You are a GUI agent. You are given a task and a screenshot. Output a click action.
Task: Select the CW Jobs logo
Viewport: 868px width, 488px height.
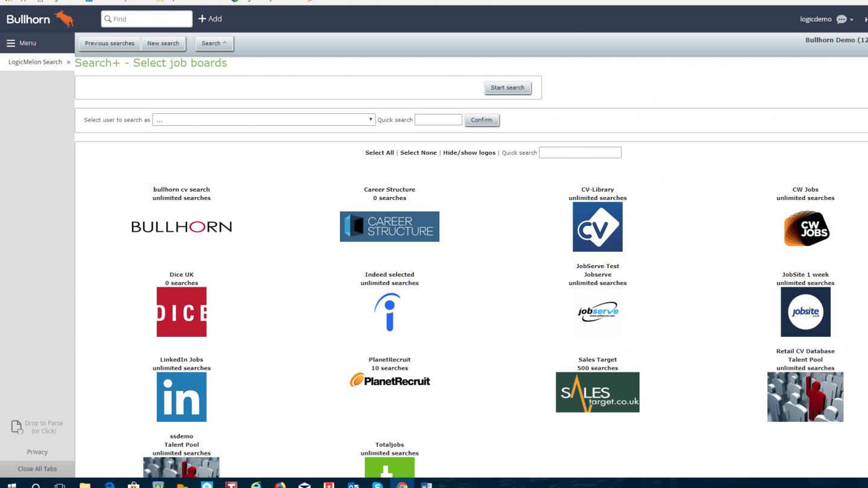[x=806, y=228]
